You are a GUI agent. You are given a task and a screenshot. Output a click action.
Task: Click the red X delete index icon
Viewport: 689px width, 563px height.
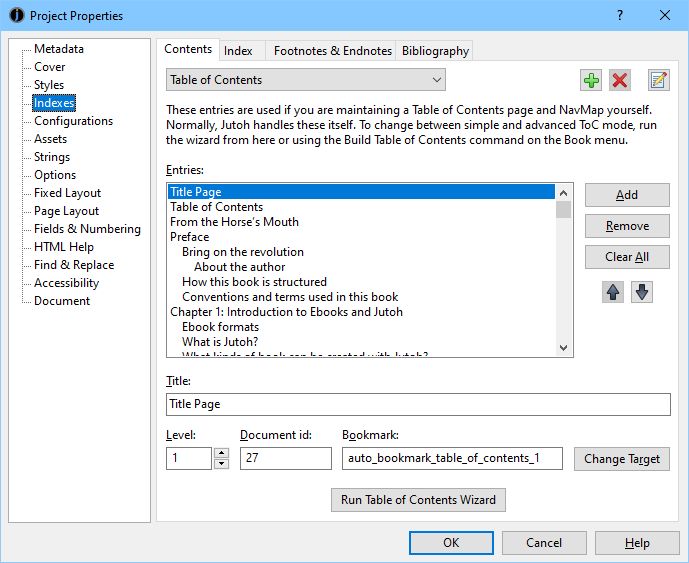tap(620, 80)
